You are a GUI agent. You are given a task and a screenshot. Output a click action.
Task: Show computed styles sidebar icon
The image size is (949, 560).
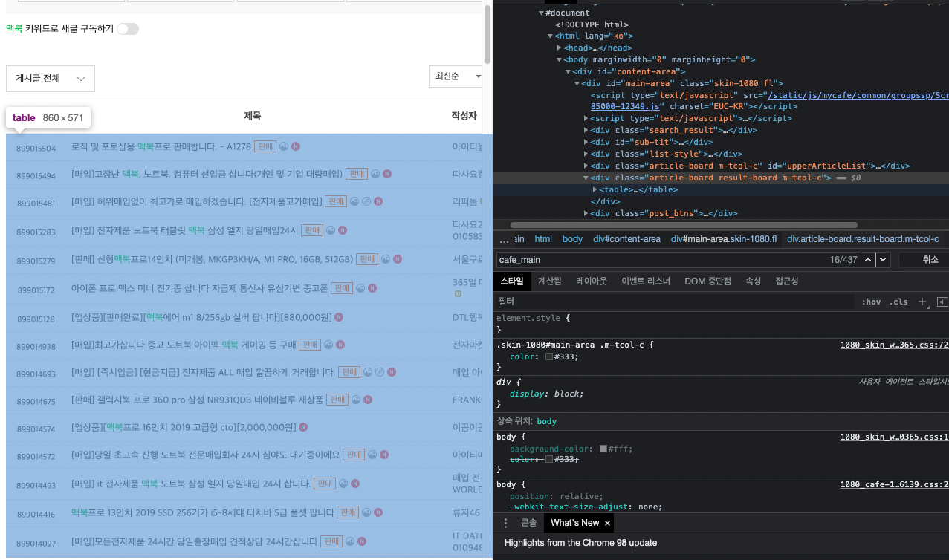[x=942, y=302]
